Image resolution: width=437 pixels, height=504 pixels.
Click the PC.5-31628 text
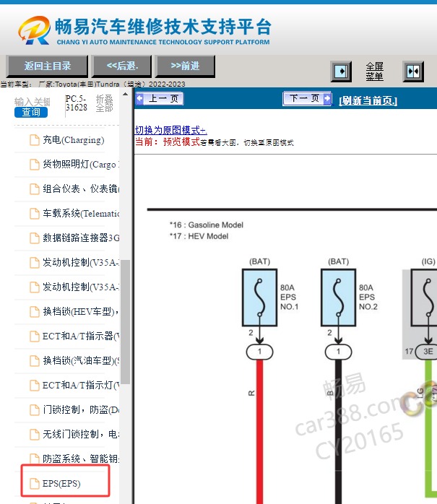click(77, 103)
